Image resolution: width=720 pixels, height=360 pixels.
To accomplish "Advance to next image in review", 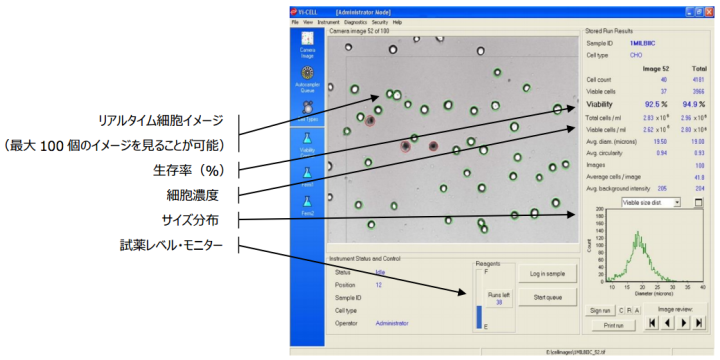I will [x=683, y=323].
